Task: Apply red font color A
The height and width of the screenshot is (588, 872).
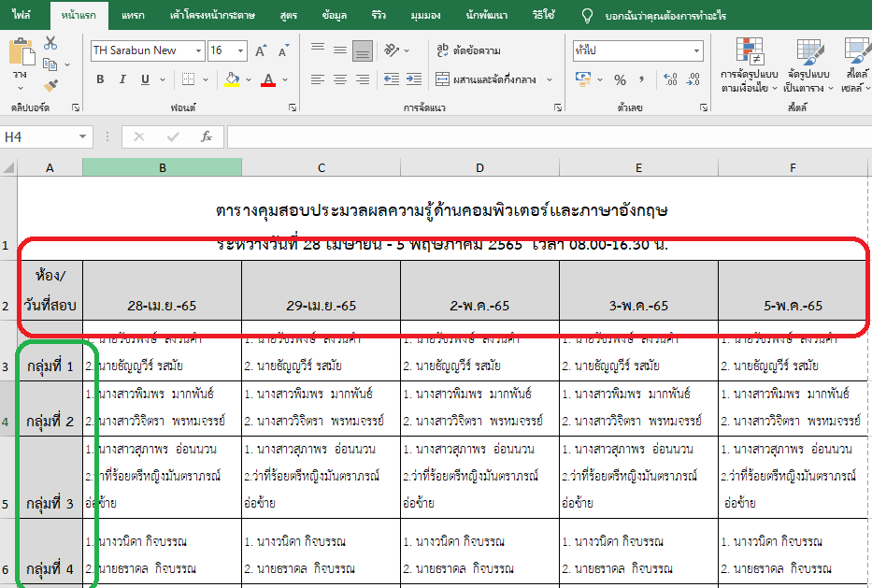Action: (x=268, y=79)
